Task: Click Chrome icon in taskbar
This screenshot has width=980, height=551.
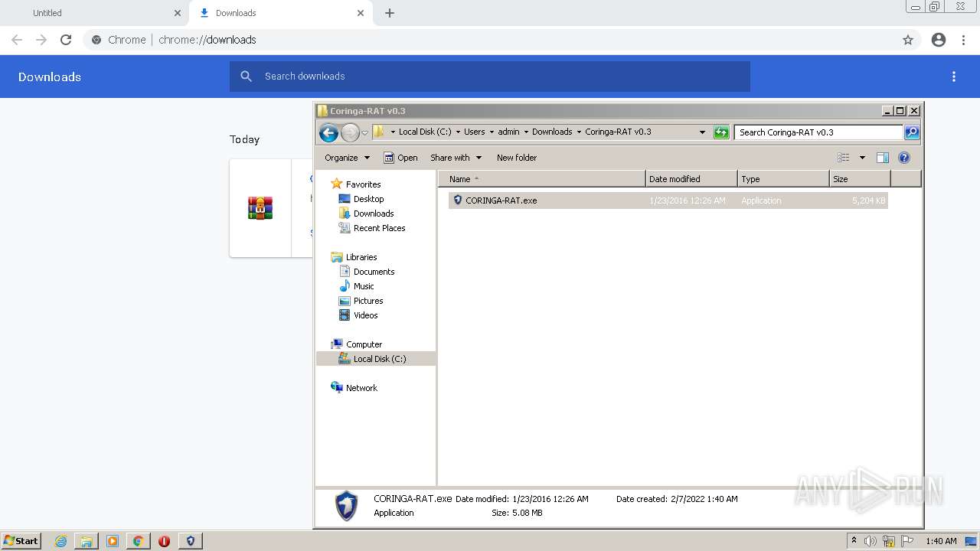Action: 138,541
